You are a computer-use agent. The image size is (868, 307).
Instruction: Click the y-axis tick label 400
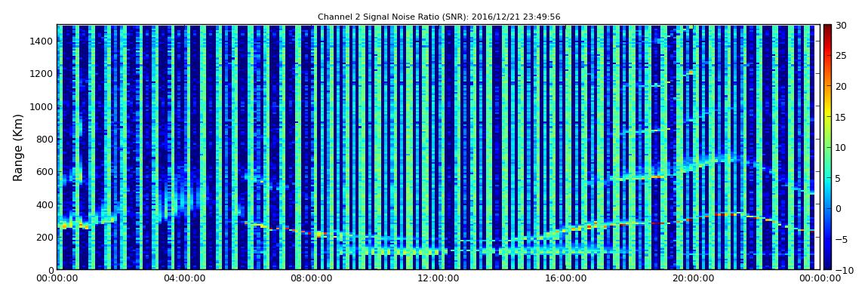click(x=45, y=204)
